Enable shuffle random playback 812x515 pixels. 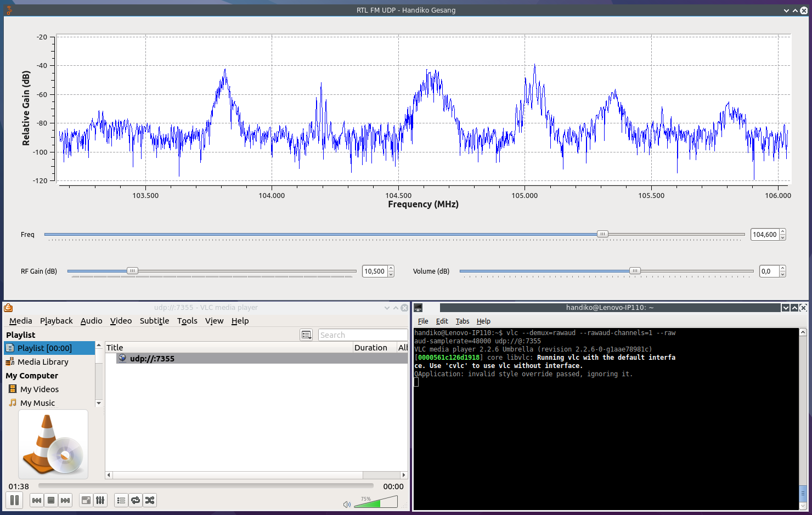coord(150,500)
